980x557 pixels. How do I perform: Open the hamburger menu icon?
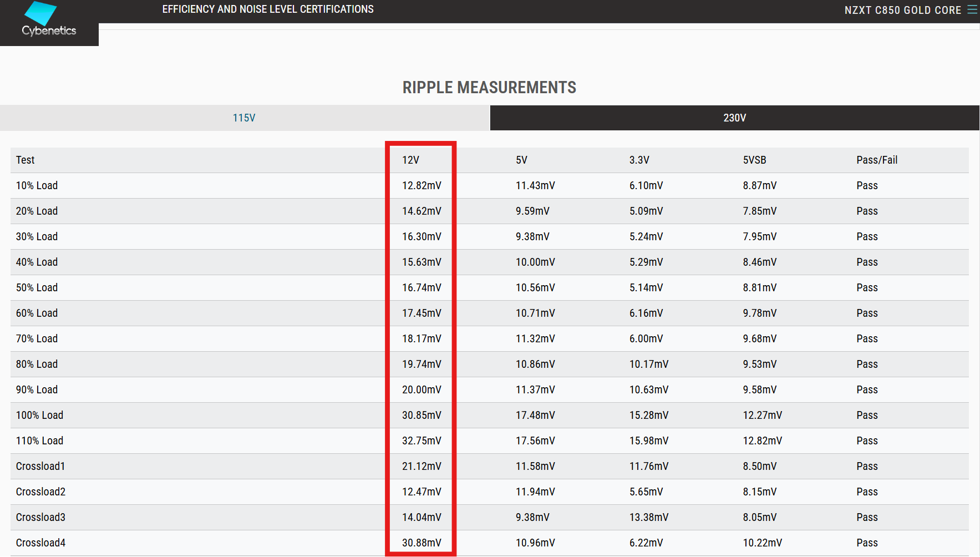click(x=972, y=9)
